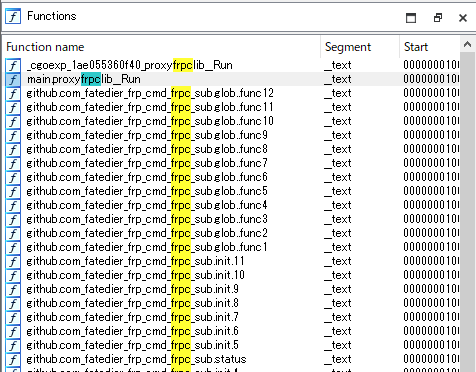
Task: Select github.com_fatedier_frp_cmd_frpc_sub.glob..func10 name
Action: click(150, 121)
